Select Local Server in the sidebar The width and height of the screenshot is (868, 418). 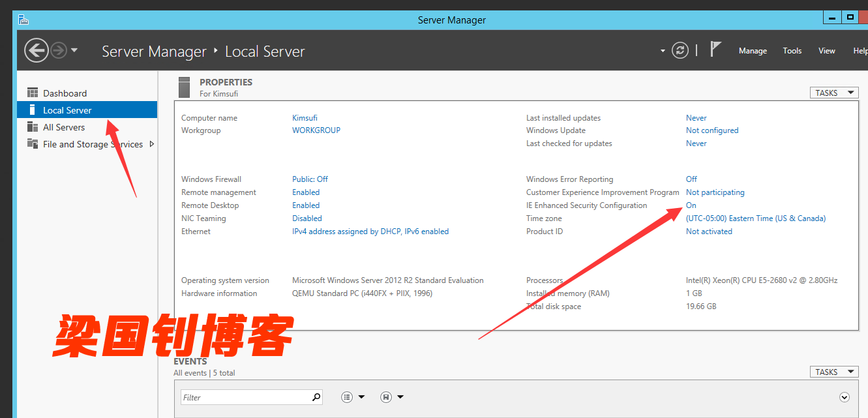point(87,110)
